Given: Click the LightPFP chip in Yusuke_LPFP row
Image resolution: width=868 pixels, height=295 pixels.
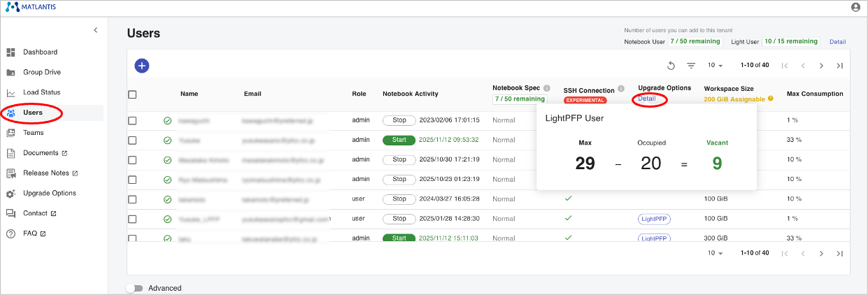Looking at the screenshot, I should tap(654, 219).
